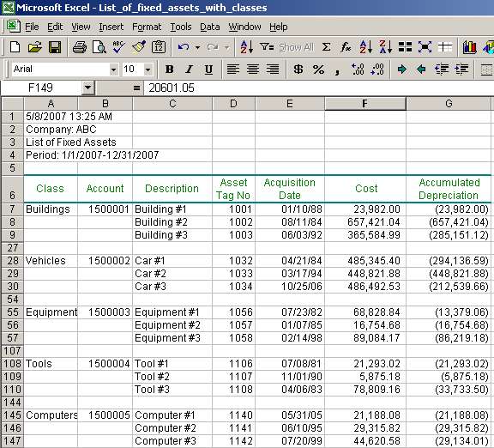Click the Show All filter button
Viewport: 494px width, 448px height.
tap(297, 47)
